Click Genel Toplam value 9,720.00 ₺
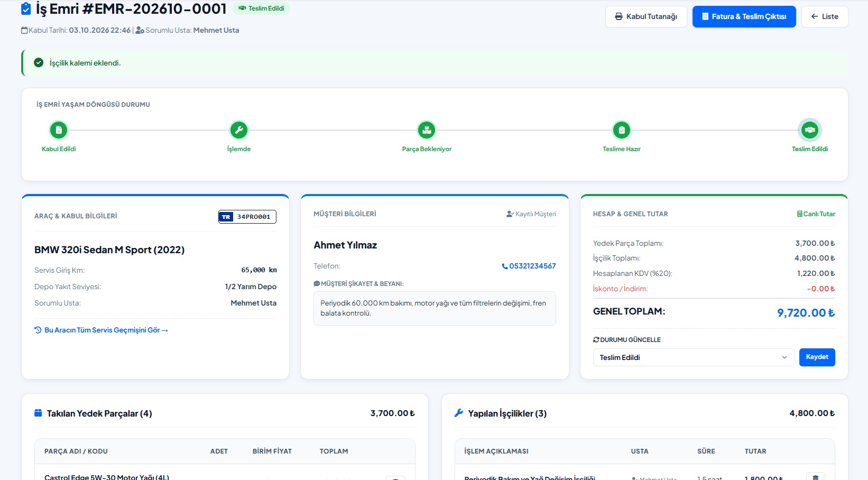The image size is (868, 480). click(806, 313)
